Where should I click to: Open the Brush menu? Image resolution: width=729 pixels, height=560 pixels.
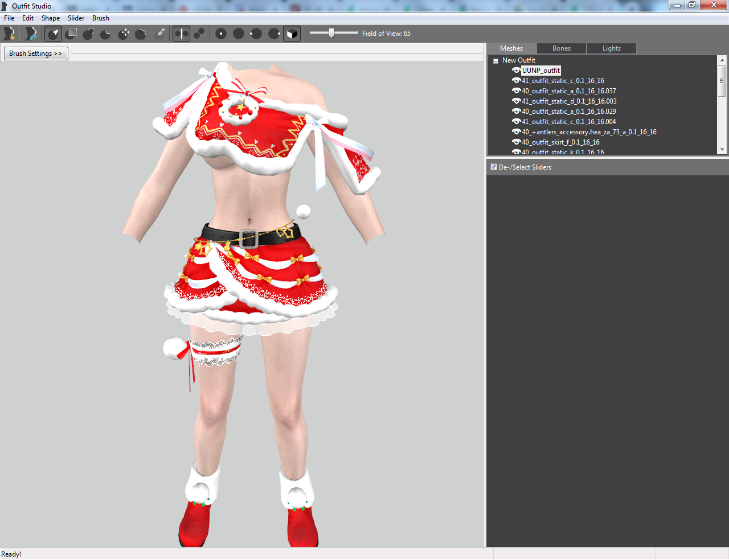coord(101,18)
